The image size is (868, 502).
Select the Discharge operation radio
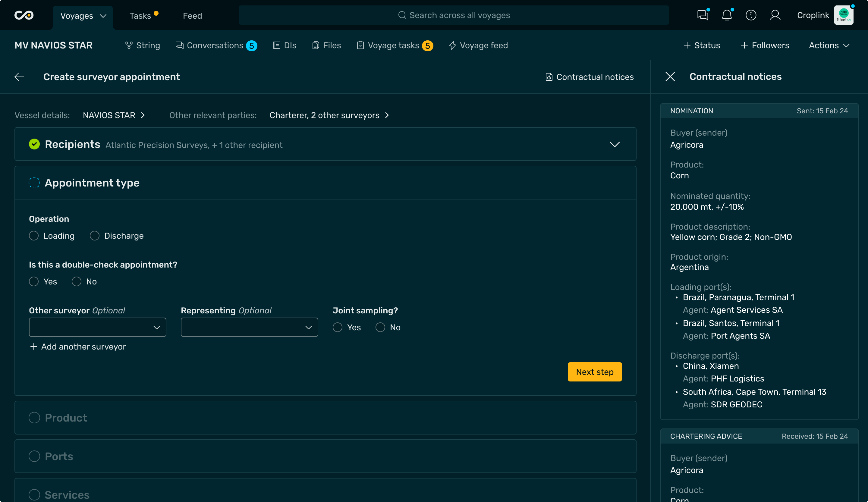pyautogui.click(x=95, y=236)
